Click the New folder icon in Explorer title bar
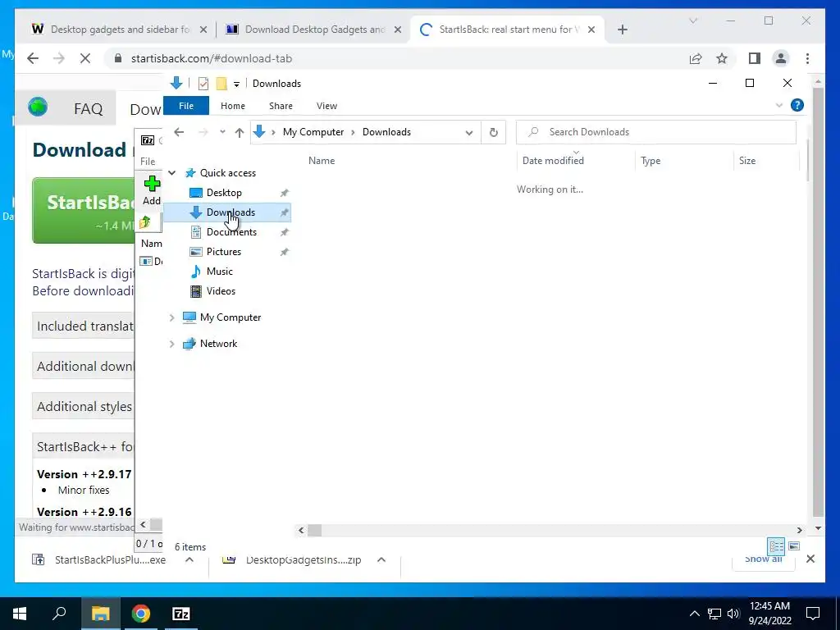 [221, 84]
